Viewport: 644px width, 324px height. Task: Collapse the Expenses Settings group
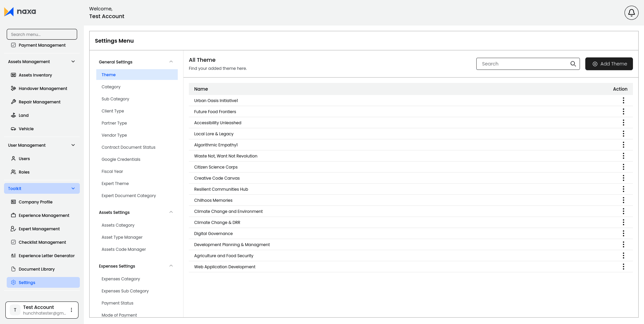click(x=171, y=266)
